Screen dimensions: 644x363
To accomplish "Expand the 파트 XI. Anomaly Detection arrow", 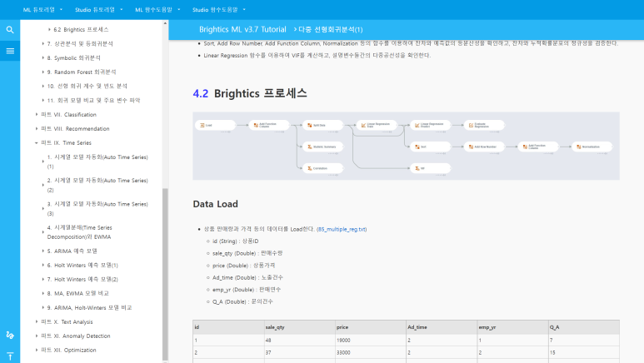I will (x=36, y=336).
